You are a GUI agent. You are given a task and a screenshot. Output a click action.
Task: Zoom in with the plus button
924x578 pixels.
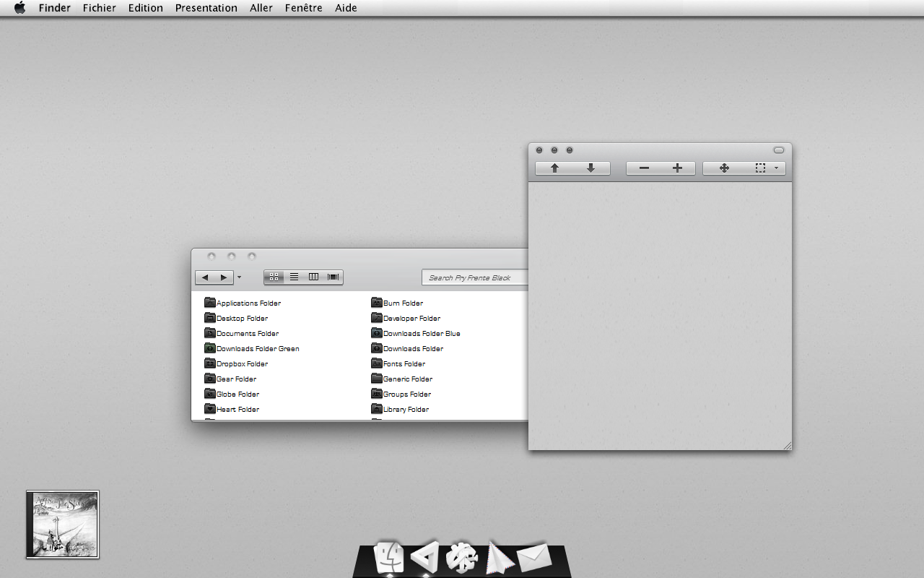coord(677,168)
